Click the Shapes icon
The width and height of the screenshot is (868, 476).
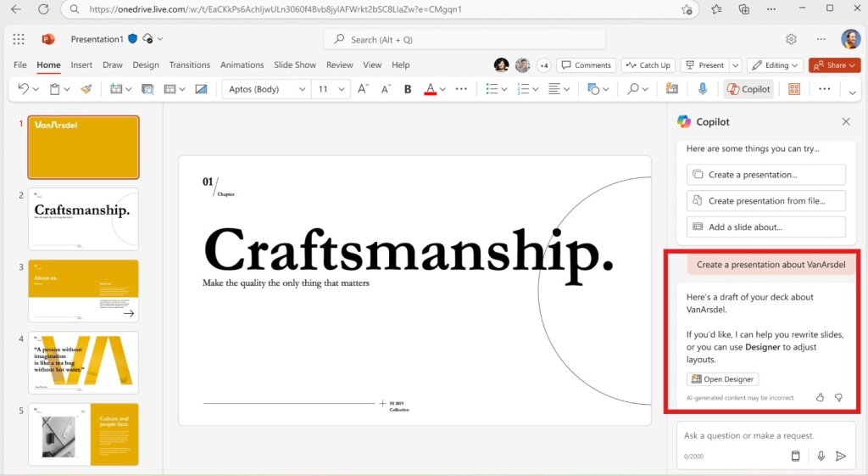tap(593, 88)
